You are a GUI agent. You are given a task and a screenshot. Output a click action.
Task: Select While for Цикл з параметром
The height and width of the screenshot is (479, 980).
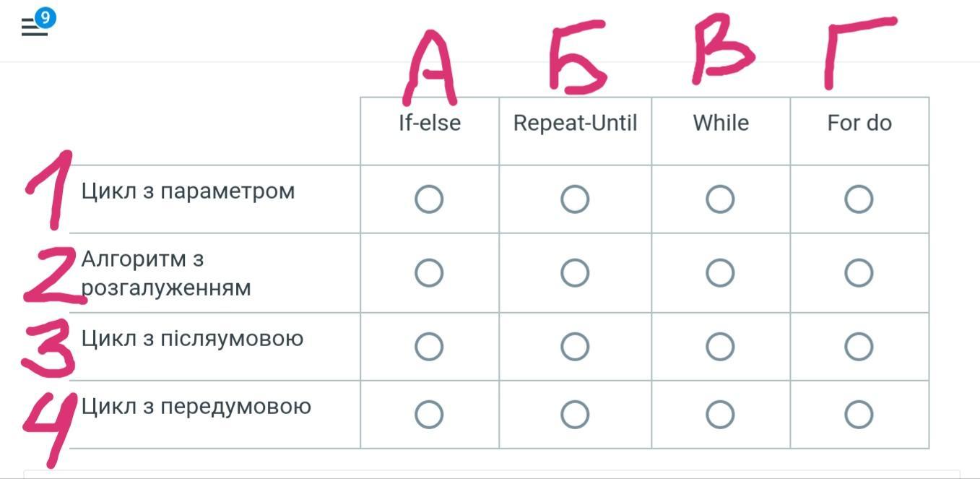(x=720, y=199)
